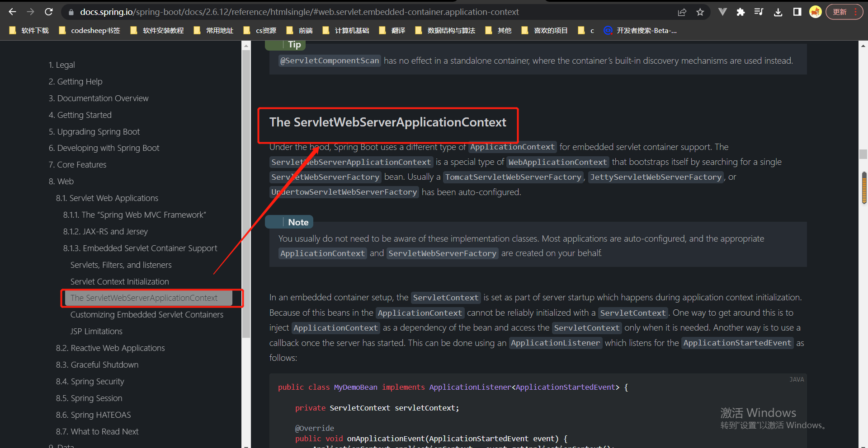Jump to 2. Getting Help
Screen dimensions: 868x448
[75, 82]
